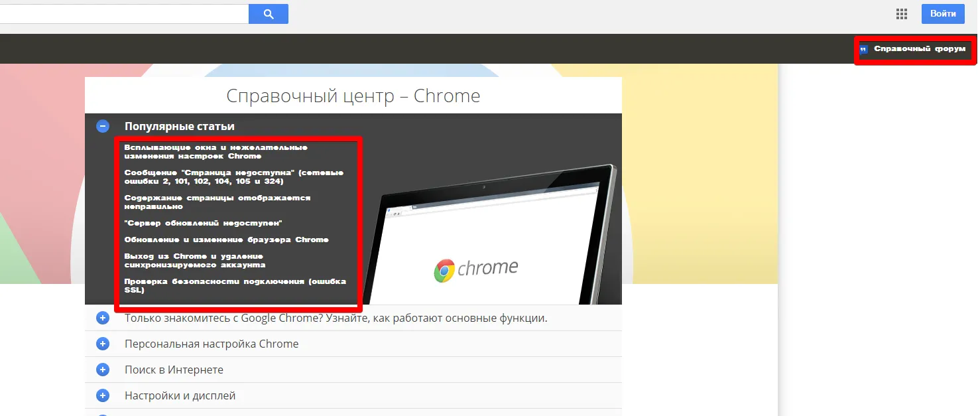Click the Войти sign-in button
Image resolution: width=980 pixels, height=416 pixels.
943,14
